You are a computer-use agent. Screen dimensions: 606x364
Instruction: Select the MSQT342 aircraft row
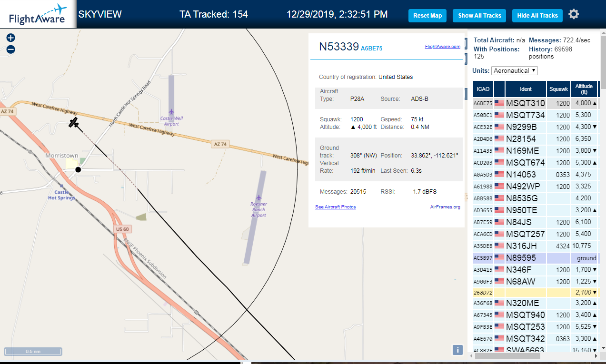point(536,338)
